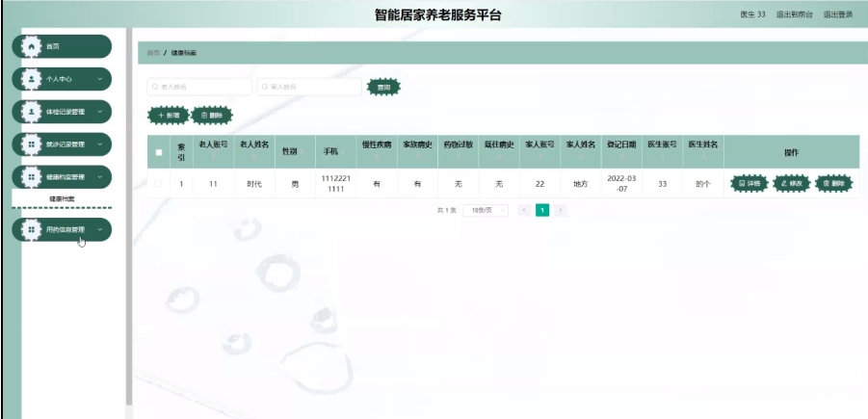The height and width of the screenshot is (419, 868).
Task: Expand the 个人中心 menu chevron
Action: pos(99,79)
